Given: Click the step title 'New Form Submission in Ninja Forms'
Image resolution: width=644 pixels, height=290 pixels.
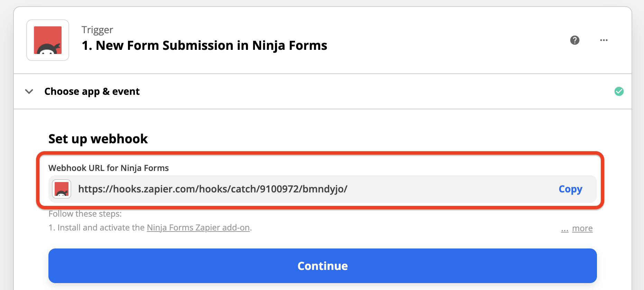Looking at the screenshot, I should [204, 45].
